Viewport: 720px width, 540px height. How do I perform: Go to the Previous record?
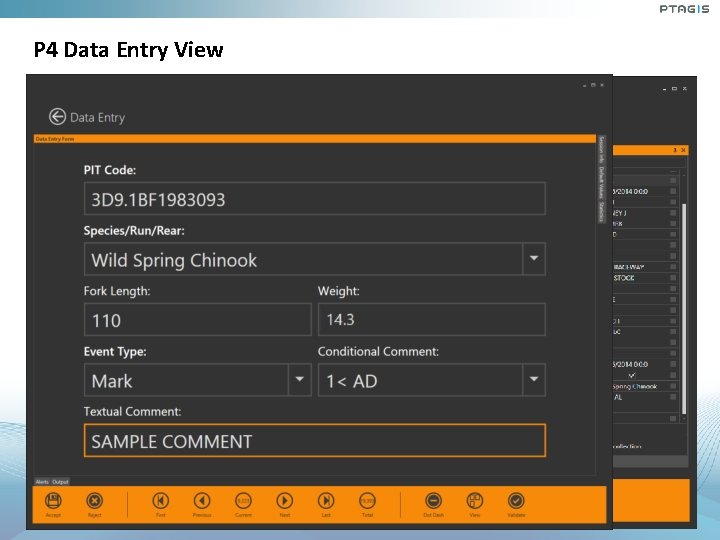point(202,501)
